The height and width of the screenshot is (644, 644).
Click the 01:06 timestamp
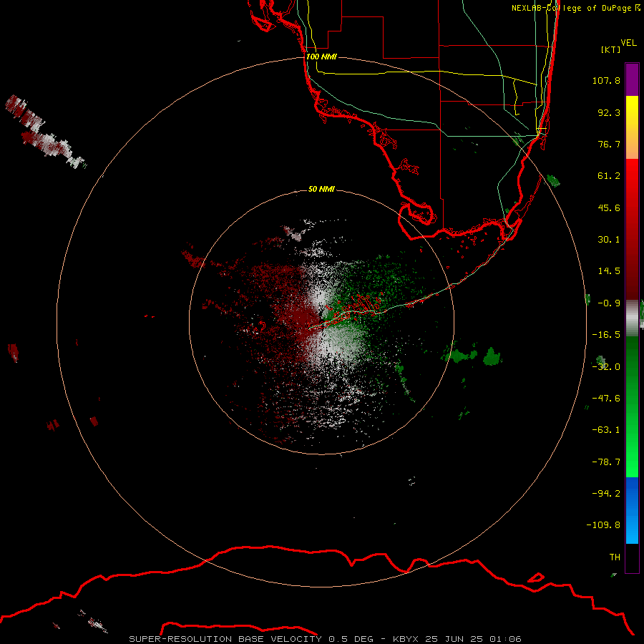(x=506, y=639)
